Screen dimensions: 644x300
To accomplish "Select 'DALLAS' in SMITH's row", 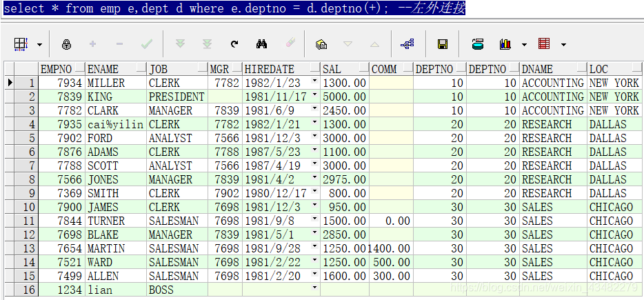I will pos(615,193).
